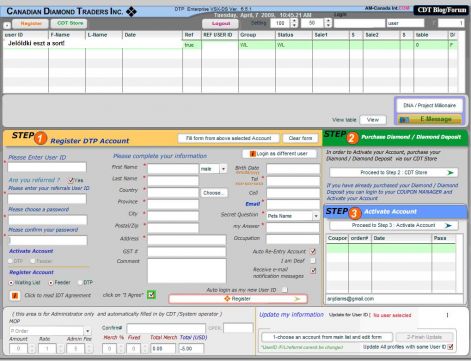Click 'Login as different user' button

coord(279,154)
